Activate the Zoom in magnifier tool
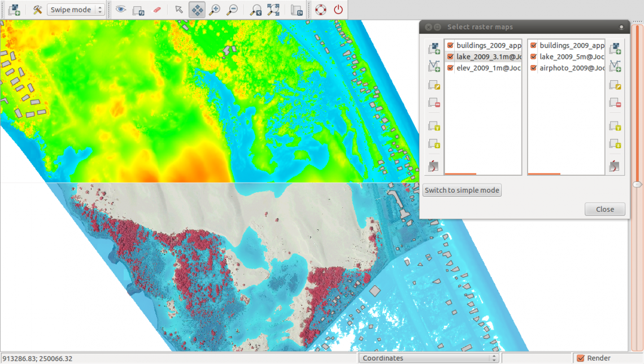This screenshot has height=364, width=644. click(215, 10)
